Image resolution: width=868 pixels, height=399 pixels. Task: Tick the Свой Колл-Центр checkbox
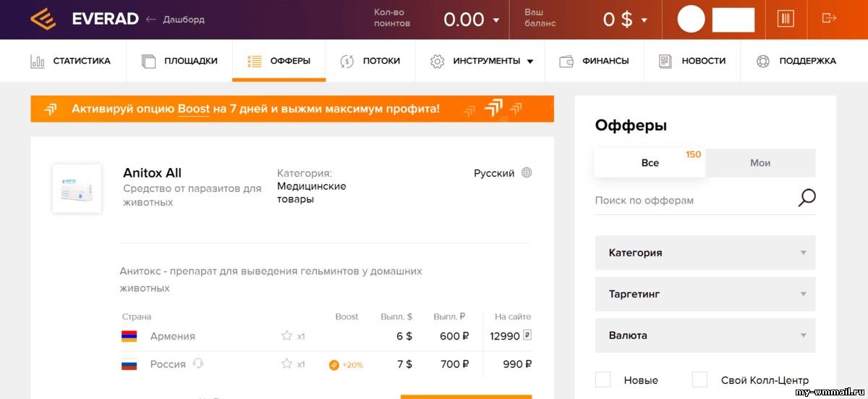pyautogui.click(x=699, y=379)
